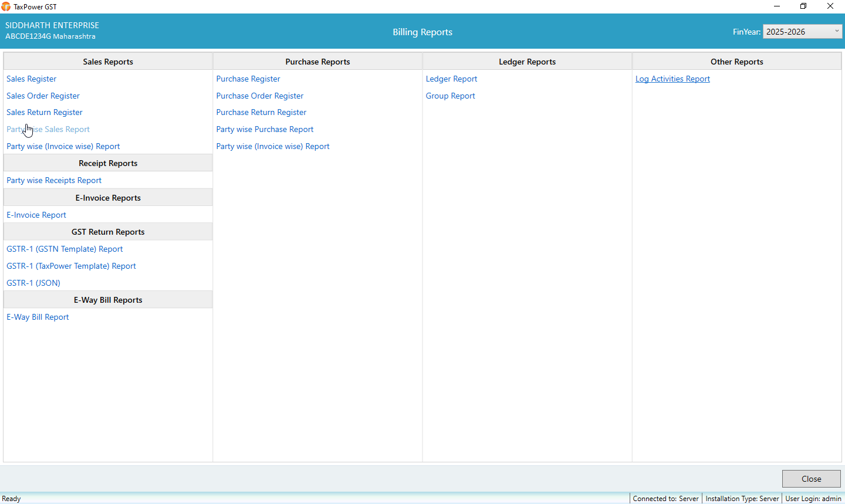This screenshot has width=845, height=504.
Task: Open the E-Invoice Report
Action: [x=36, y=215]
